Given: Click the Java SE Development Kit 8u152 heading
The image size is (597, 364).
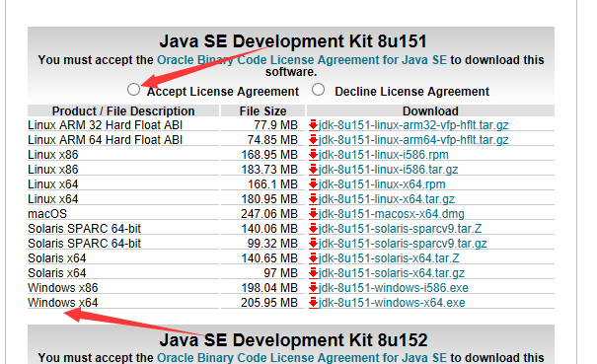Looking at the screenshot, I should click(293, 340).
